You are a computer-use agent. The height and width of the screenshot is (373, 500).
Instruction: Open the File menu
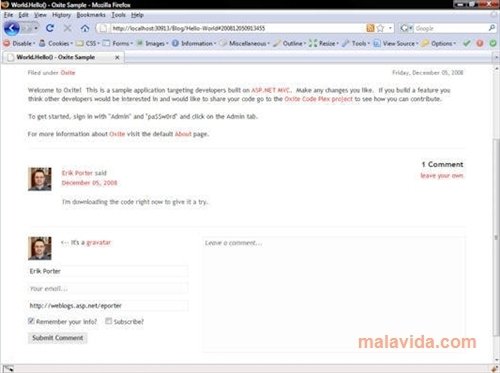[x=8, y=15]
